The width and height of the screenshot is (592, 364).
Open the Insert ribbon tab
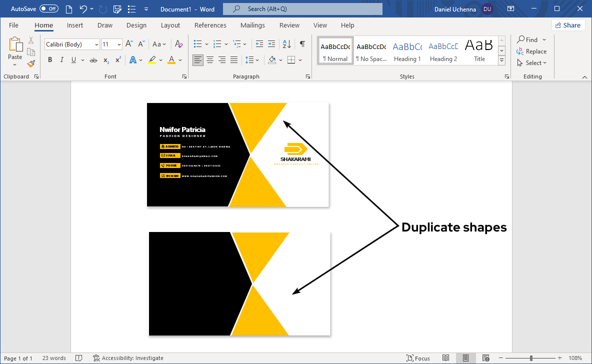(x=75, y=25)
